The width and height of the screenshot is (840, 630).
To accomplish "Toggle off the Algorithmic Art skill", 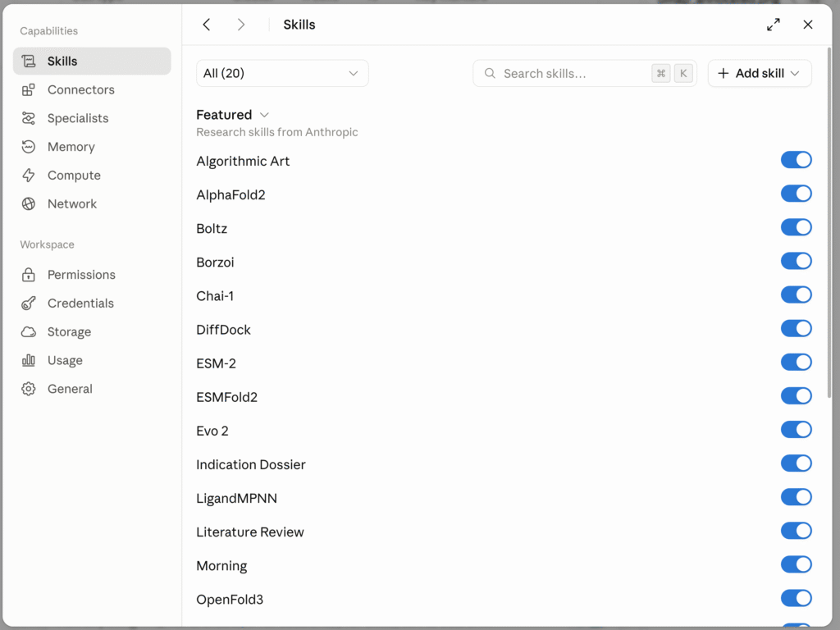I will (x=796, y=160).
